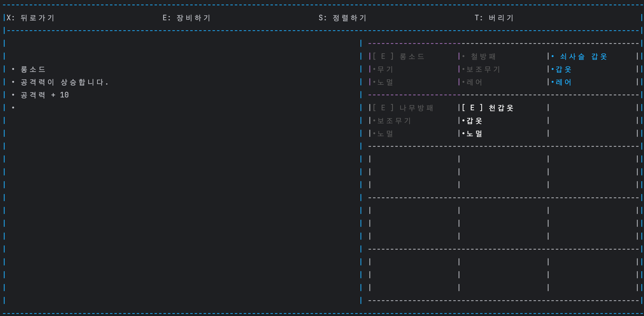
Task: Click blue 레어 rarity under 쇠사슬 갑옷
Action: click(563, 82)
